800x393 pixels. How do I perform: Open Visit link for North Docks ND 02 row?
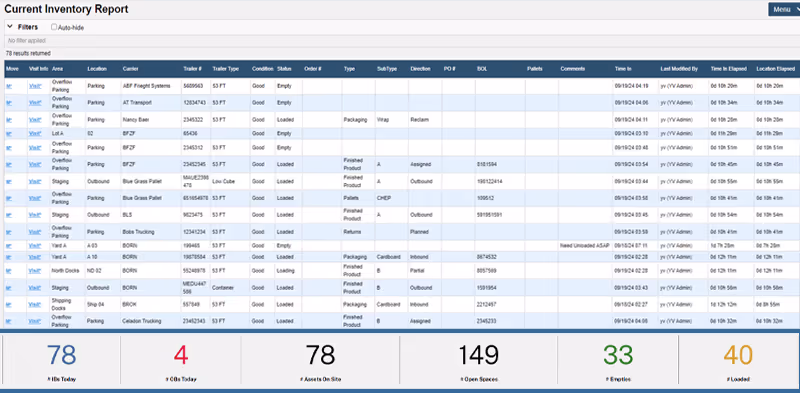(35, 271)
